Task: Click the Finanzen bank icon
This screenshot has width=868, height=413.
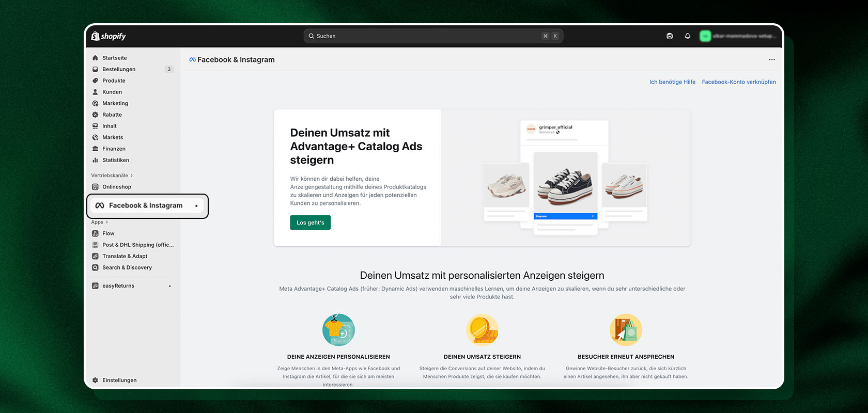Action: 95,149
